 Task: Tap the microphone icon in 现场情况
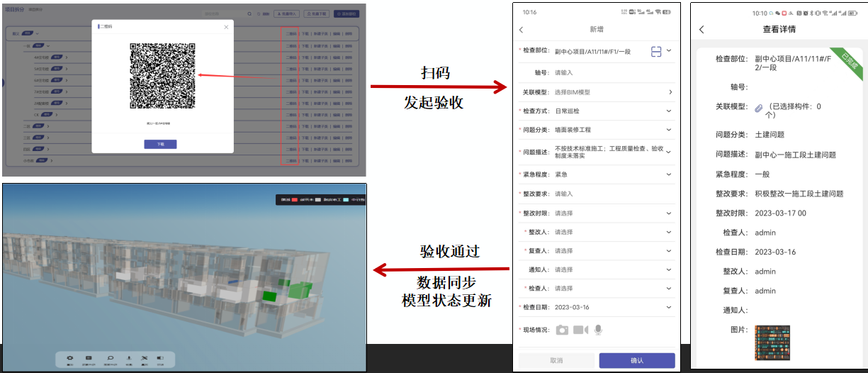point(599,330)
